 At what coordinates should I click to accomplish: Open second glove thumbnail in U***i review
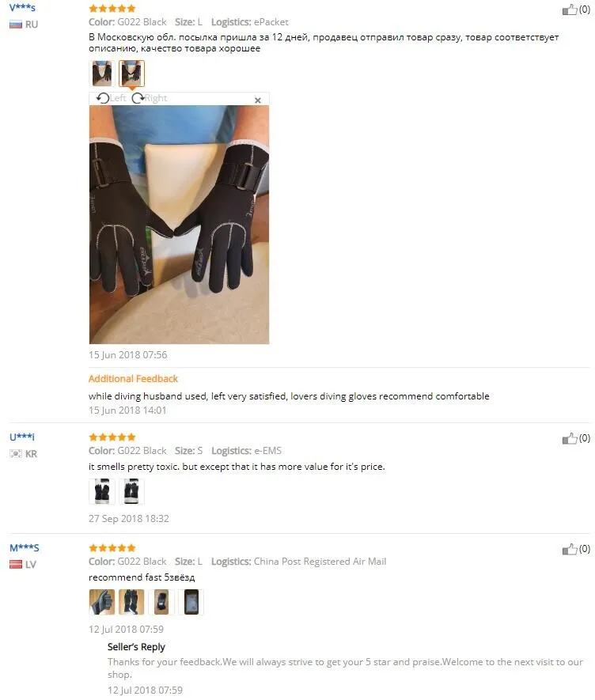(132, 491)
